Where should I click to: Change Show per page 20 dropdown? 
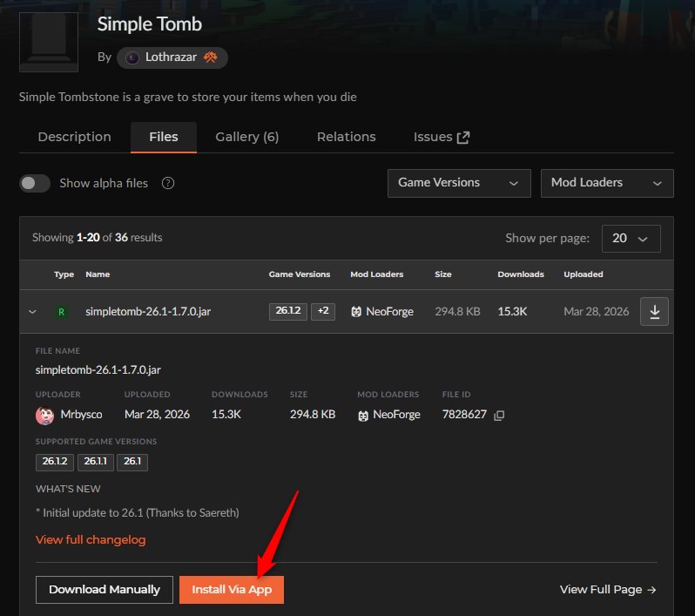tap(631, 239)
